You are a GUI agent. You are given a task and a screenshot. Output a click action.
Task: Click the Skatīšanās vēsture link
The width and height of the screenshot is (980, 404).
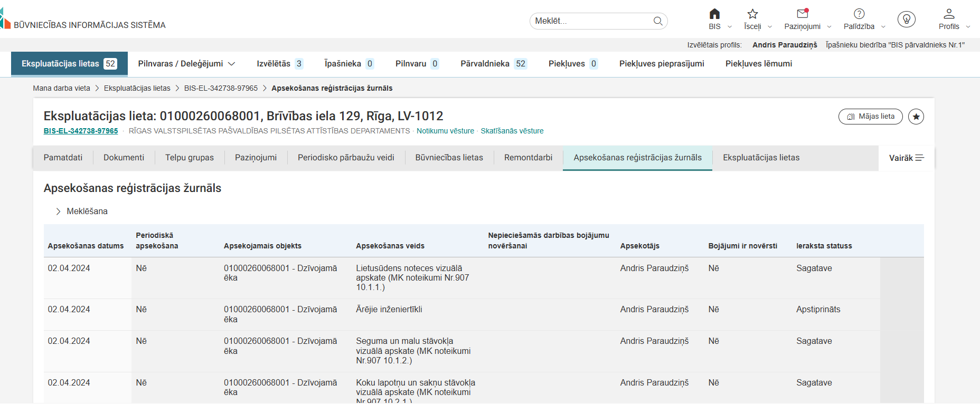[512, 131]
